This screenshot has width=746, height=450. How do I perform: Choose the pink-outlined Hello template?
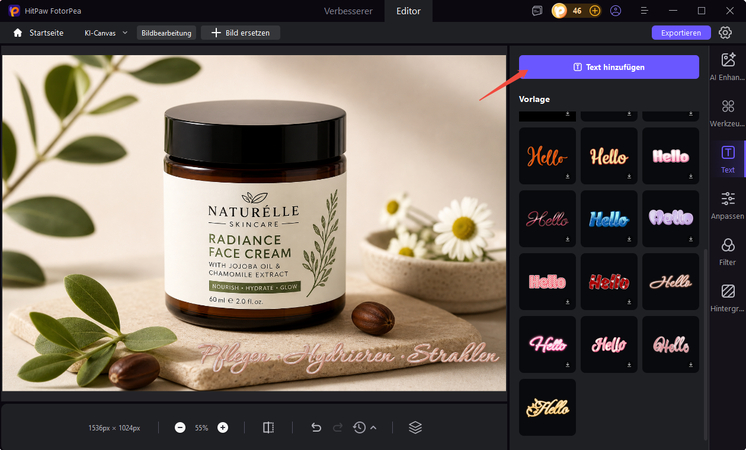tap(609, 344)
